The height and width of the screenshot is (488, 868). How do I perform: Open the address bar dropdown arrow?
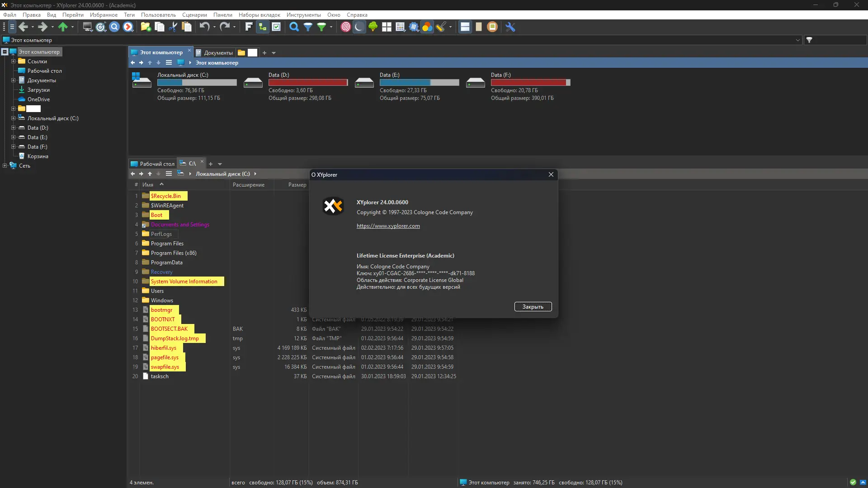pyautogui.click(x=798, y=40)
